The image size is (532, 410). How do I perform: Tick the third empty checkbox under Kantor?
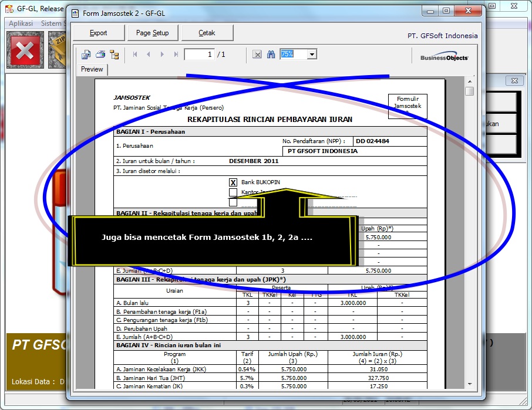[x=233, y=202]
